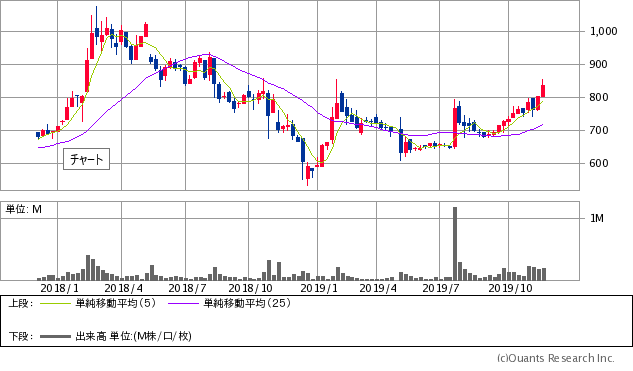Click the 上段: legend row label
This screenshot has width=633, height=371.
(21, 303)
